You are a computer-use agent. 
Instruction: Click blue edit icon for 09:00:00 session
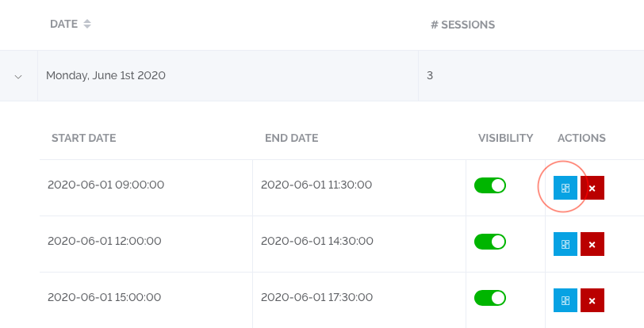pyautogui.click(x=565, y=189)
